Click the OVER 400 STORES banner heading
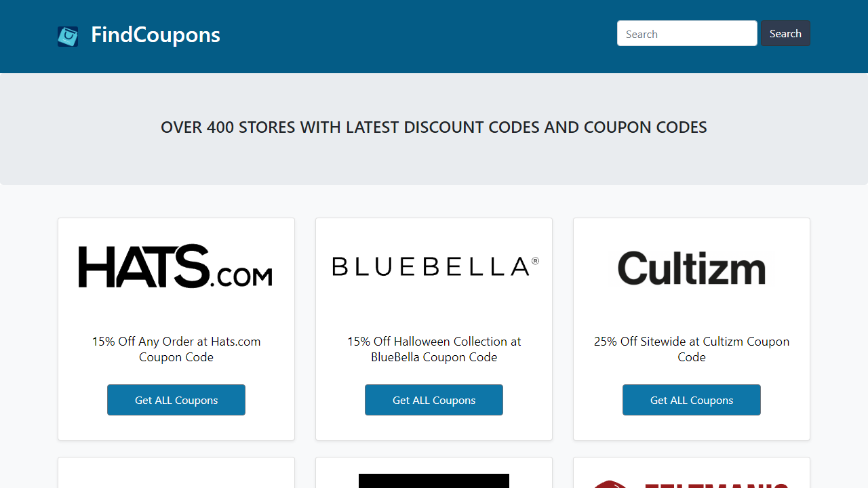Viewport: 868px width, 488px height. point(433,127)
